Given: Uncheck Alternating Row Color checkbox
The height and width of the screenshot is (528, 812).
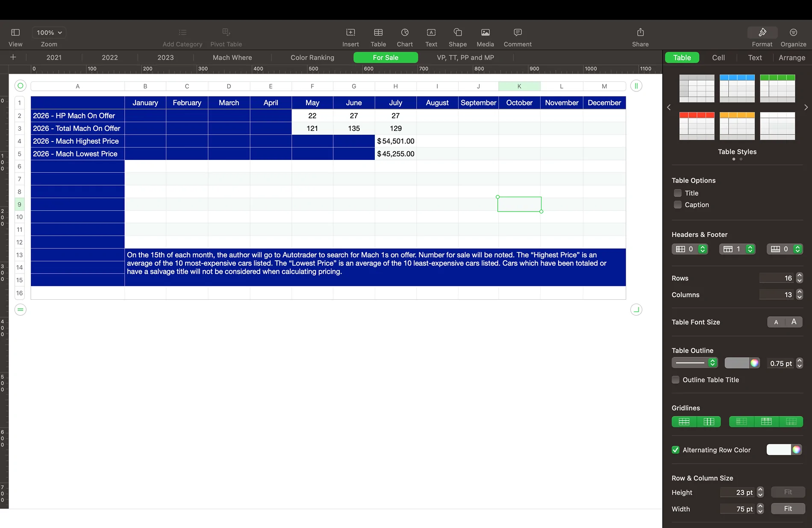Looking at the screenshot, I should (x=676, y=450).
